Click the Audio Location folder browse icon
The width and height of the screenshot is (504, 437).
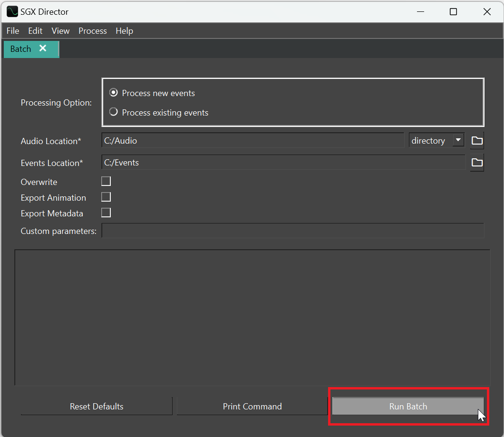click(477, 141)
